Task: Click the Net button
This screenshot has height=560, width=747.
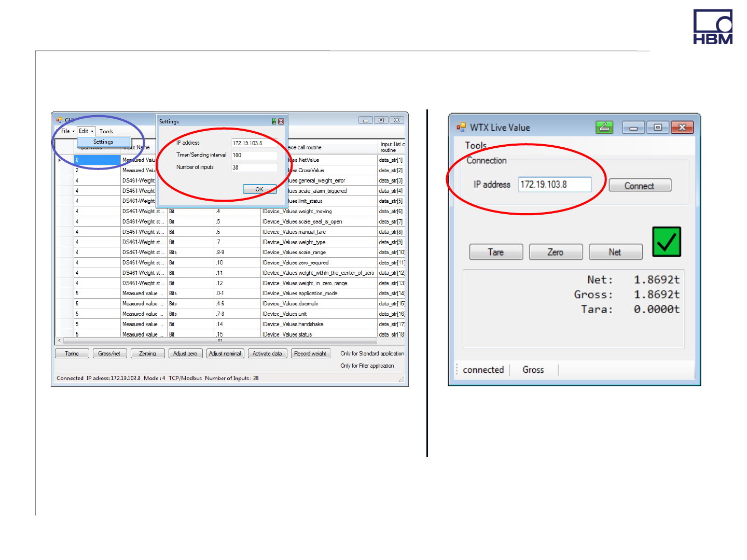Action: [x=615, y=252]
